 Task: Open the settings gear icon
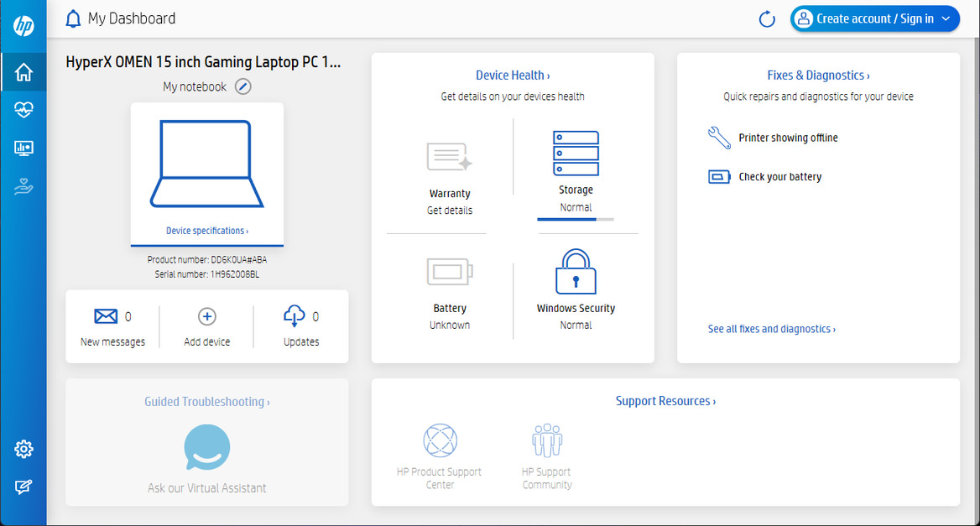pos(23,449)
